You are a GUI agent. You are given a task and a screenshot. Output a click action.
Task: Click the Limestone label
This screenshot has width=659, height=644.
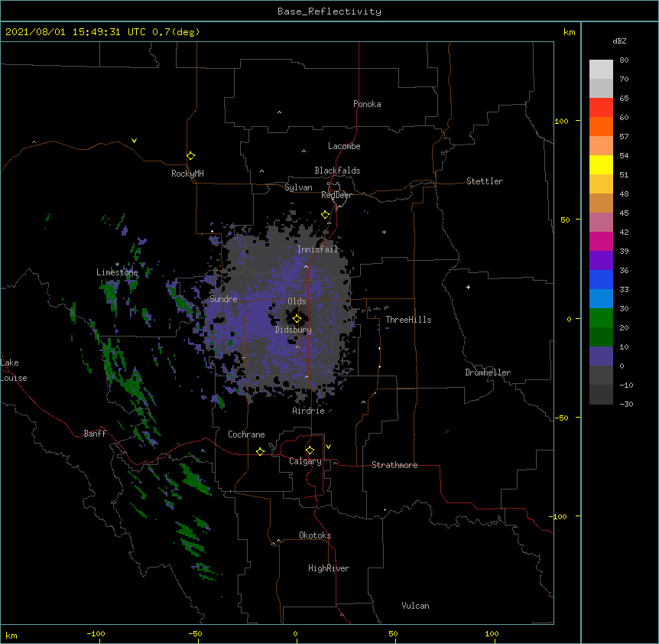tap(117, 272)
